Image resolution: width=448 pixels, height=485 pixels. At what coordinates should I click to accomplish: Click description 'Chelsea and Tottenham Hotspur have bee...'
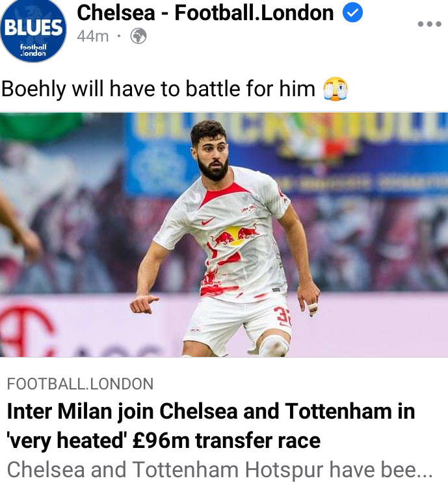(220, 470)
